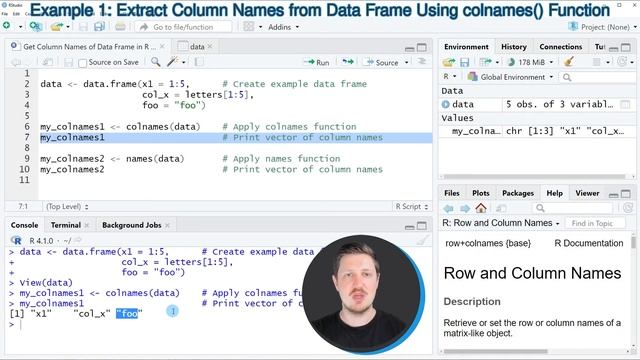Close the data viewer tab
640x360 pixels.
click(210, 47)
